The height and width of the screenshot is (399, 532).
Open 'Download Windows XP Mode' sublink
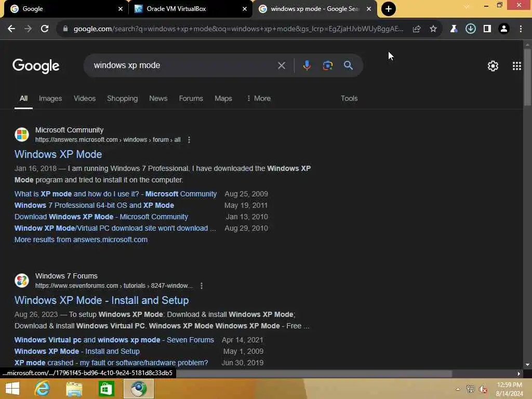point(101,217)
